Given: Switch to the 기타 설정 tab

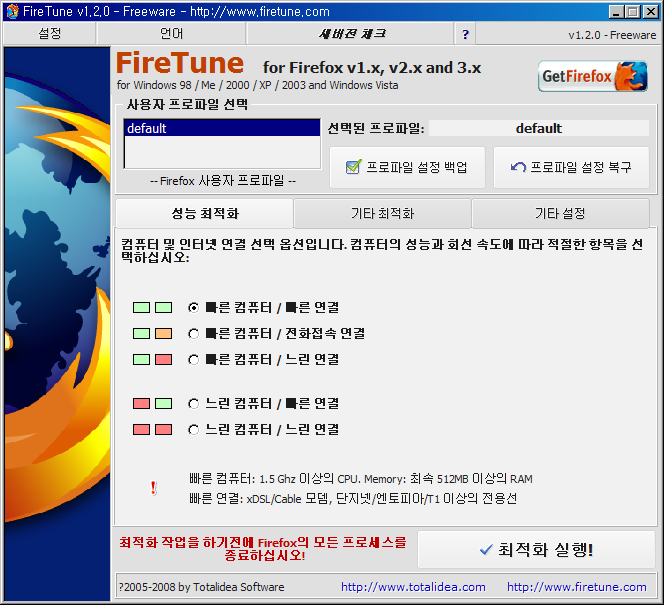Looking at the screenshot, I should pyautogui.click(x=560, y=213).
